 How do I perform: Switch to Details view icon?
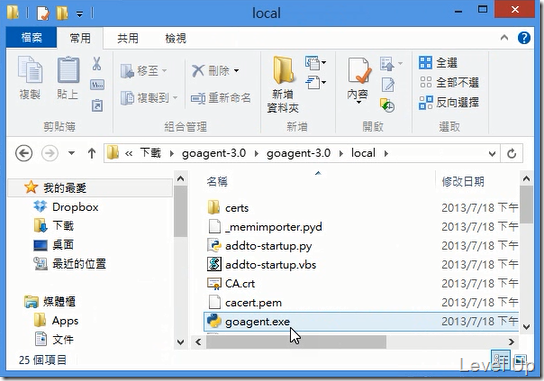click(x=501, y=359)
